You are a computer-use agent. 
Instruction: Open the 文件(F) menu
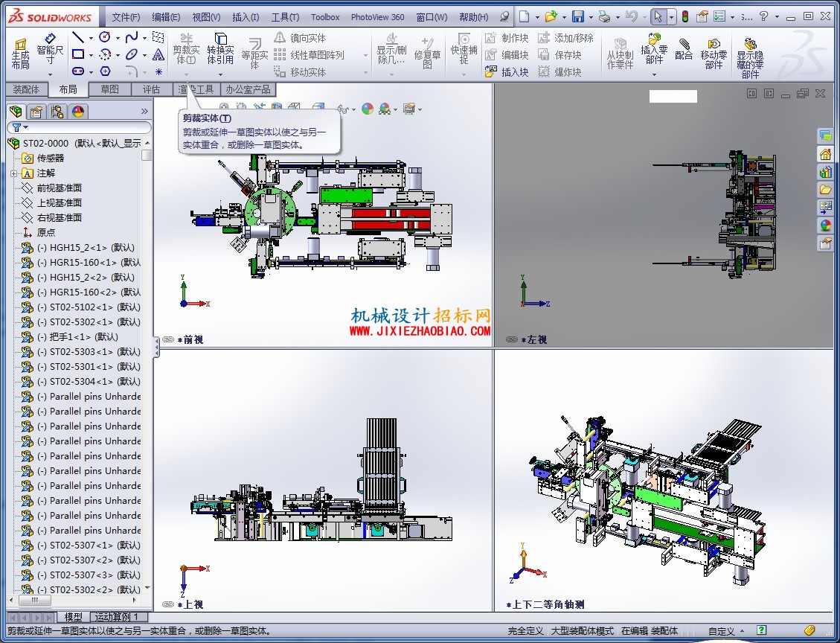[x=126, y=17]
